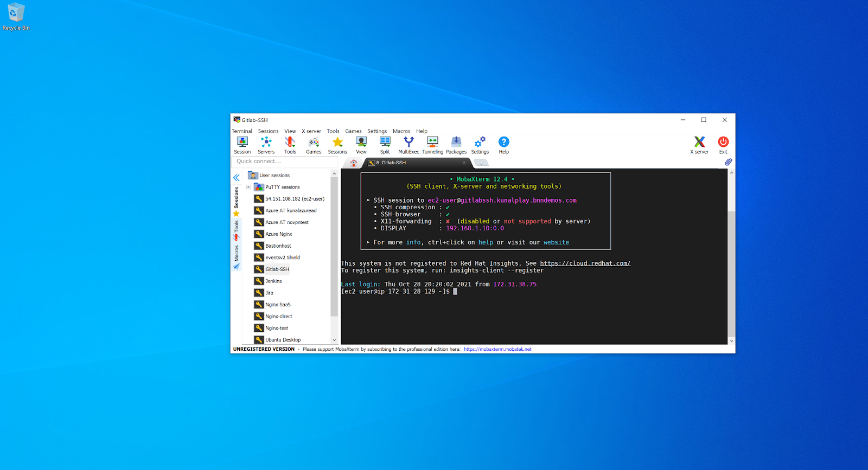Click the help link in banner
Screen dimensions: 868x470
point(486,242)
